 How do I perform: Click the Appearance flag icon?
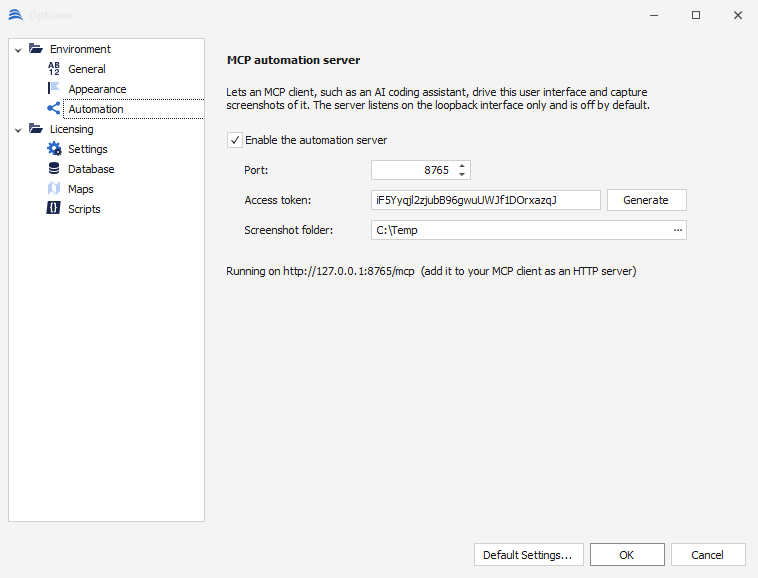click(54, 88)
